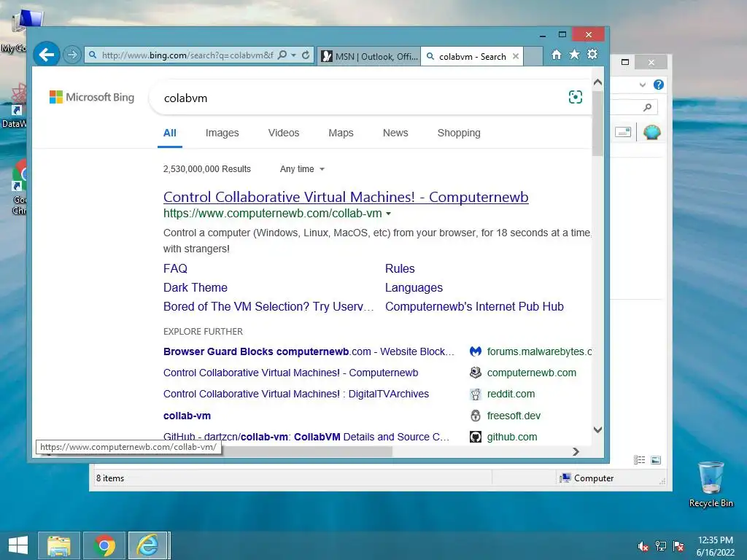The image size is (747, 560).
Task: Switch Explorer to large icons view
Action: pyautogui.click(x=656, y=459)
